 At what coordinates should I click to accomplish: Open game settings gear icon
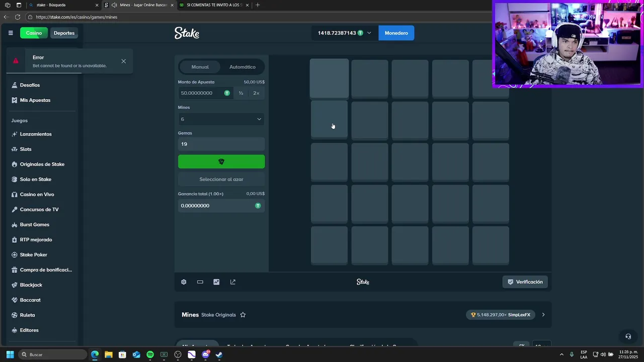pos(184,282)
